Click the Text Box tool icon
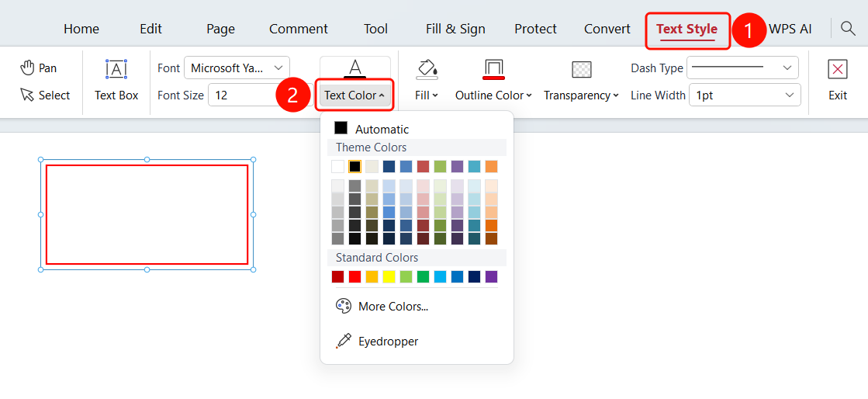The width and height of the screenshot is (868, 399). pos(116,69)
